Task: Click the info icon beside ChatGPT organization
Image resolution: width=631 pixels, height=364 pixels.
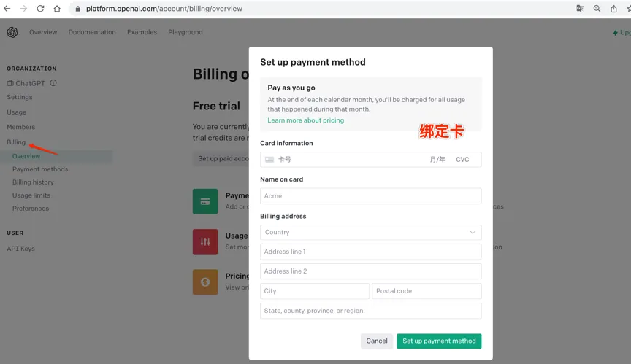Action: pyautogui.click(x=53, y=83)
